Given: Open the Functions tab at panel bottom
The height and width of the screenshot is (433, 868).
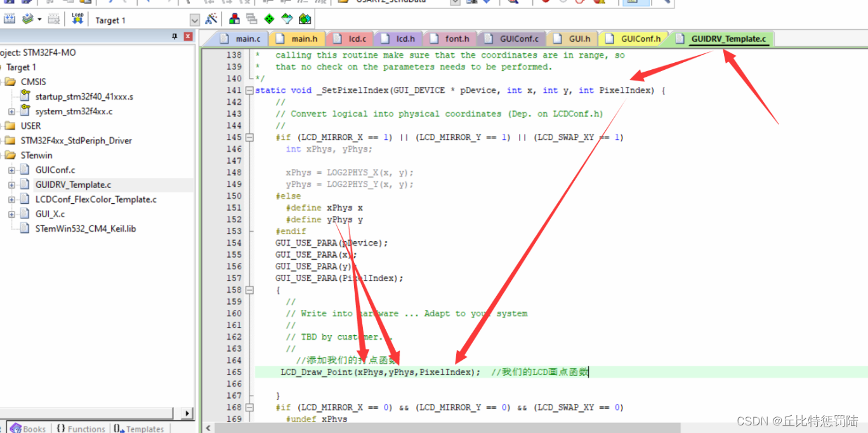Looking at the screenshot, I should [x=80, y=429].
